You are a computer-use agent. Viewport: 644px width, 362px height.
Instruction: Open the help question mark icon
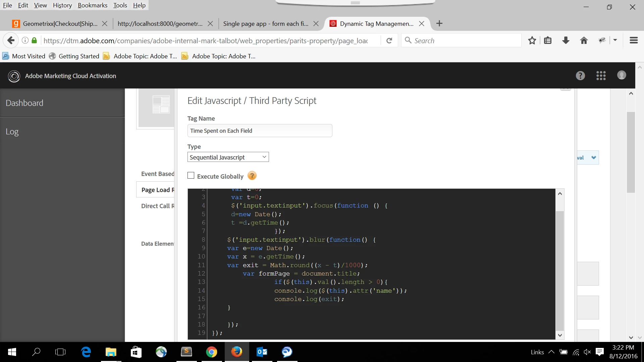[580, 76]
